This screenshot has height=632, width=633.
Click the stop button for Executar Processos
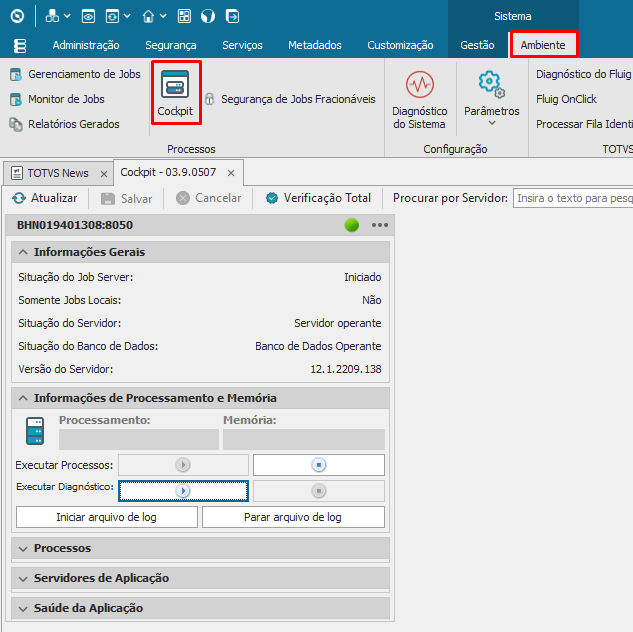pyautogui.click(x=319, y=465)
